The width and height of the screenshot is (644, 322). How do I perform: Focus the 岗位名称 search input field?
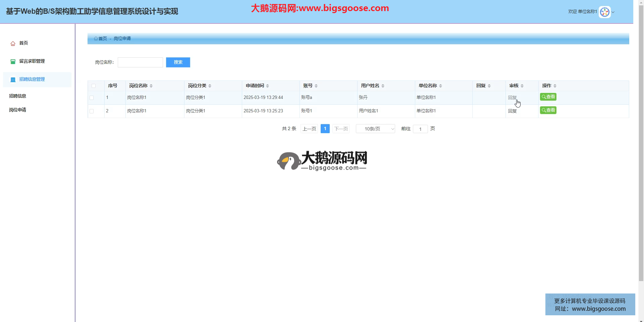(x=140, y=62)
